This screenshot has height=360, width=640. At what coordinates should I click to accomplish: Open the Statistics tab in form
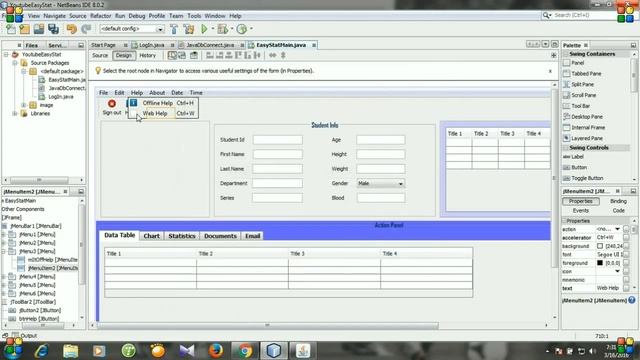pyautogui.click(x=182, y=236)
